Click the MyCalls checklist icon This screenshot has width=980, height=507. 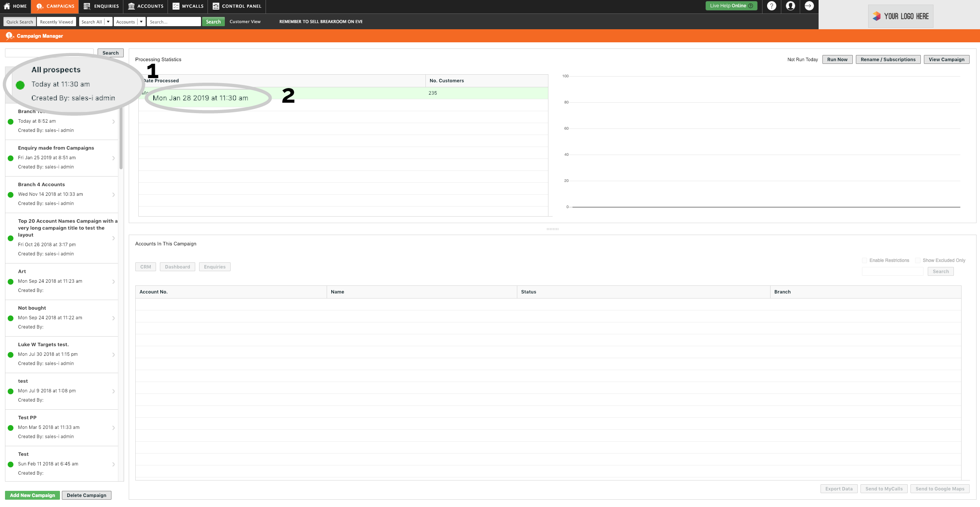(176, 6)
